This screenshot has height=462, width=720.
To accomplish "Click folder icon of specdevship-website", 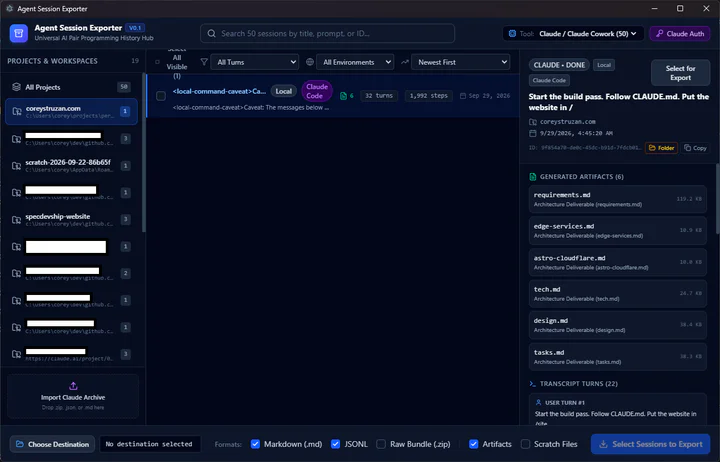I will 17,220.
